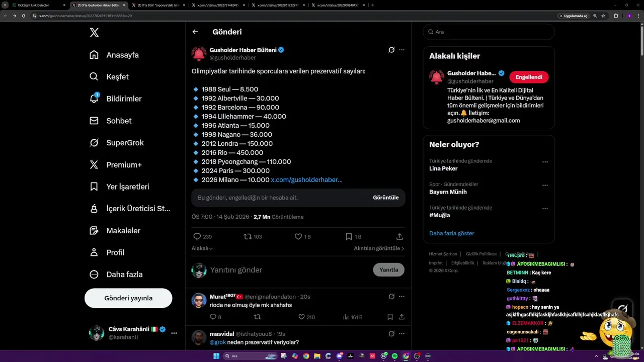
Task: Click Engellendi button
Action: coord(529,77)
